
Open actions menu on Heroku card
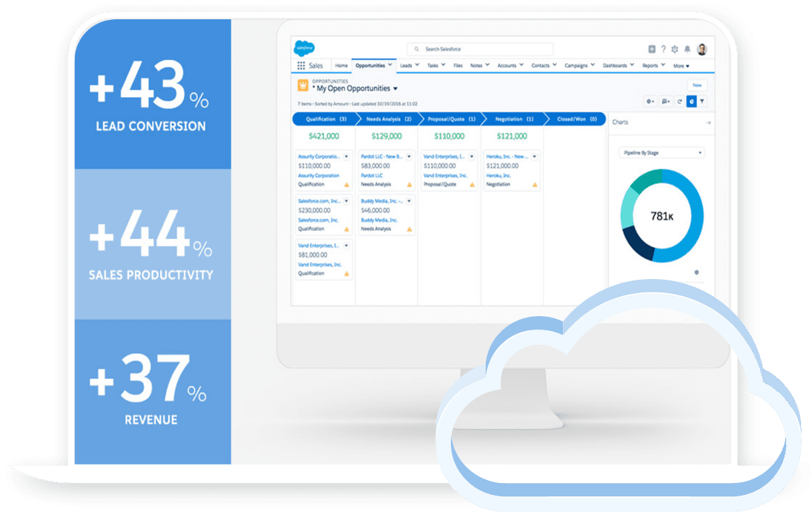[x=535, y=157]
